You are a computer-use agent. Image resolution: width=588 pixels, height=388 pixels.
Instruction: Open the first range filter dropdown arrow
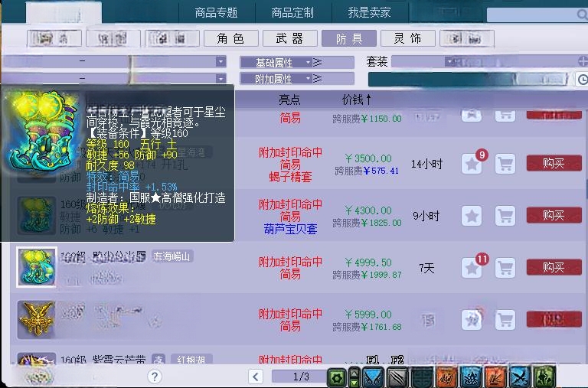pyautogui.click(x=220, y=61)
